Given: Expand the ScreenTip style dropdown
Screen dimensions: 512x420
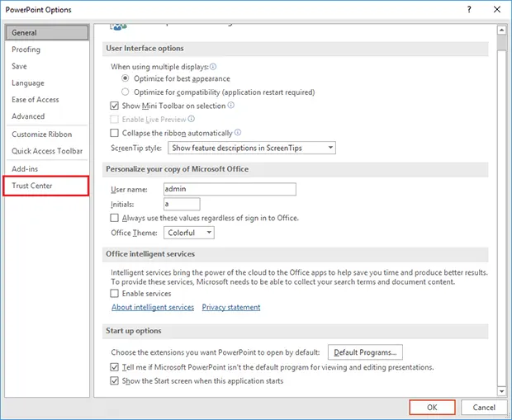Looking at the screenshot, I should point(252,148).
